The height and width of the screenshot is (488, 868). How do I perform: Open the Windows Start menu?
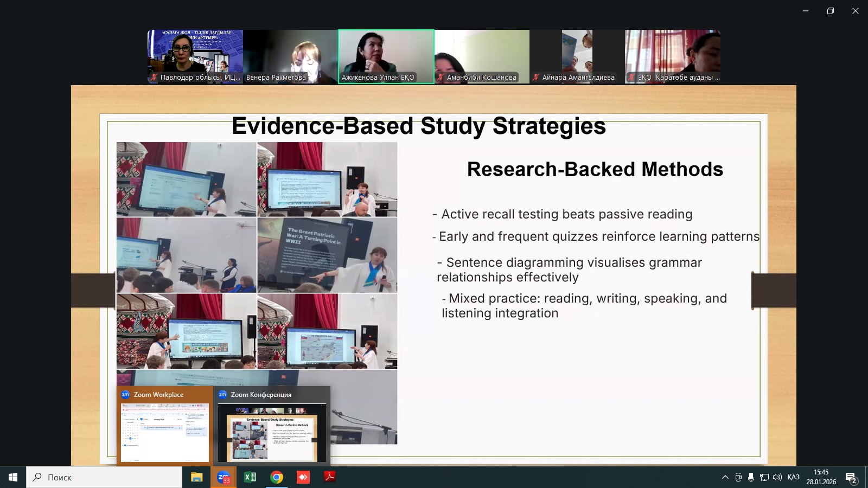(13, 477)
